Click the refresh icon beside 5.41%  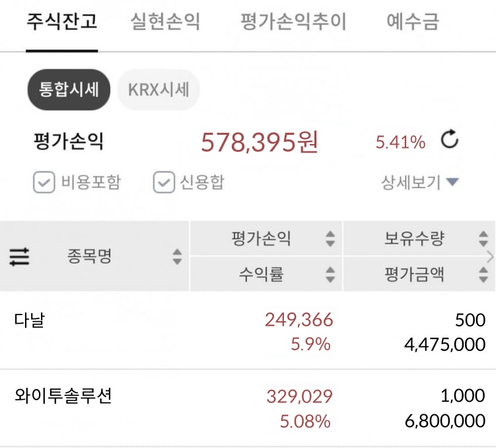(450, 141)
